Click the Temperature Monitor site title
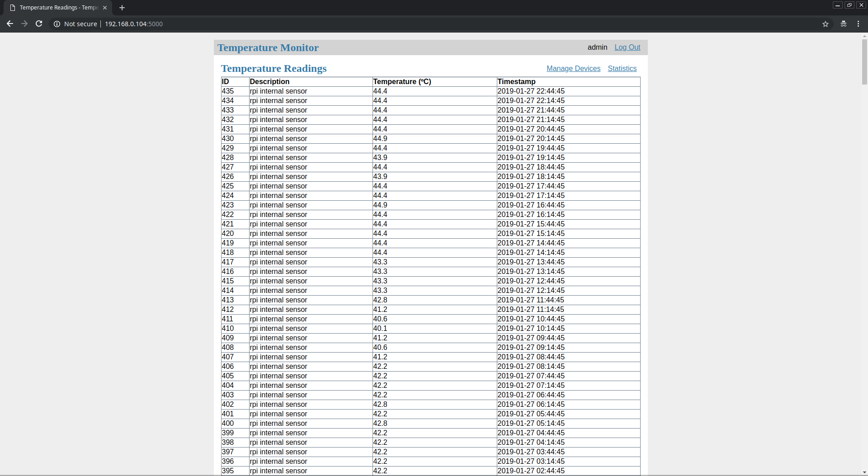 268,48
